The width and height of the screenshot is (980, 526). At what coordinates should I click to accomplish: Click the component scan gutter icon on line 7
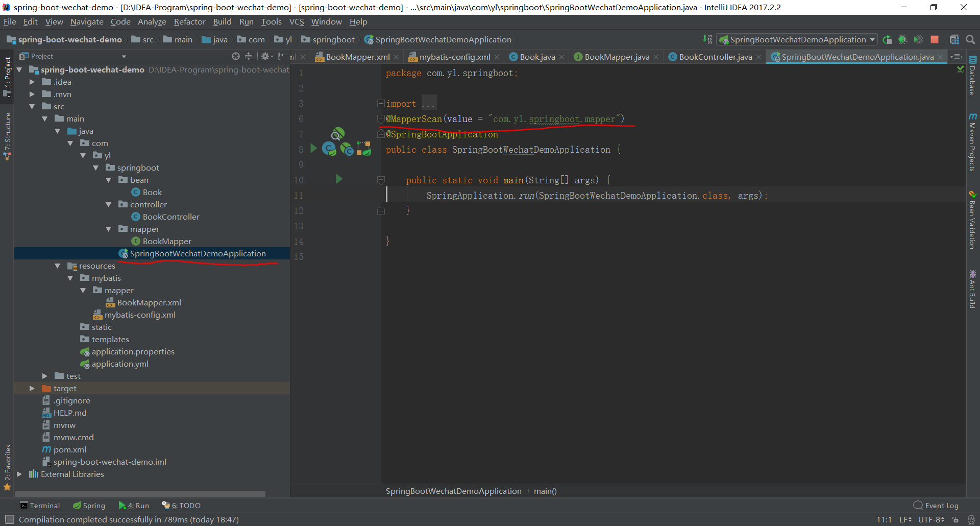point(337,134)
